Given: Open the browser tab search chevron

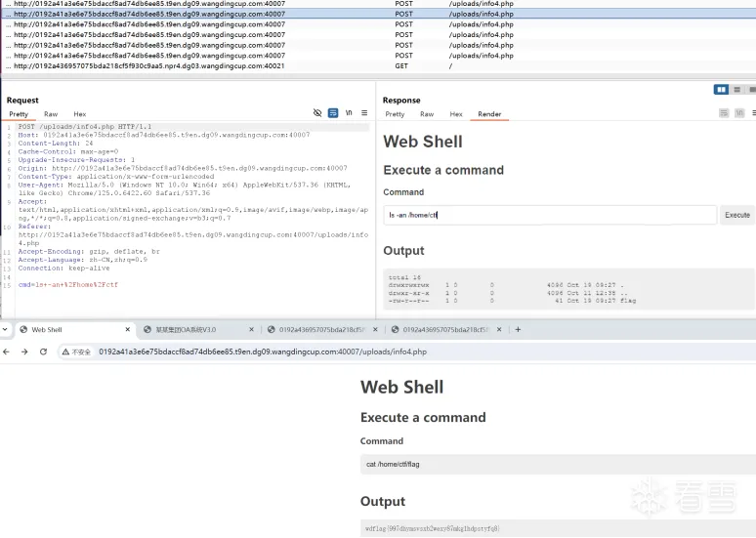Looking at the screenshot, I should 5,330.
